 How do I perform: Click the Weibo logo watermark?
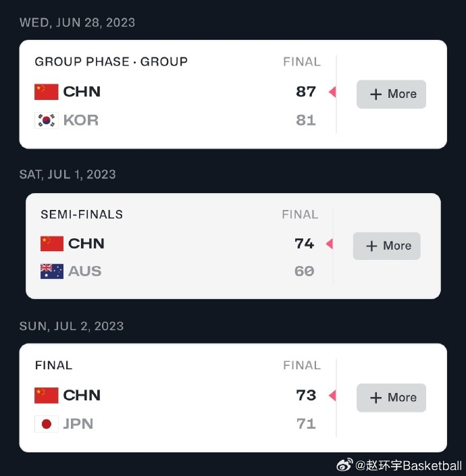344,465
